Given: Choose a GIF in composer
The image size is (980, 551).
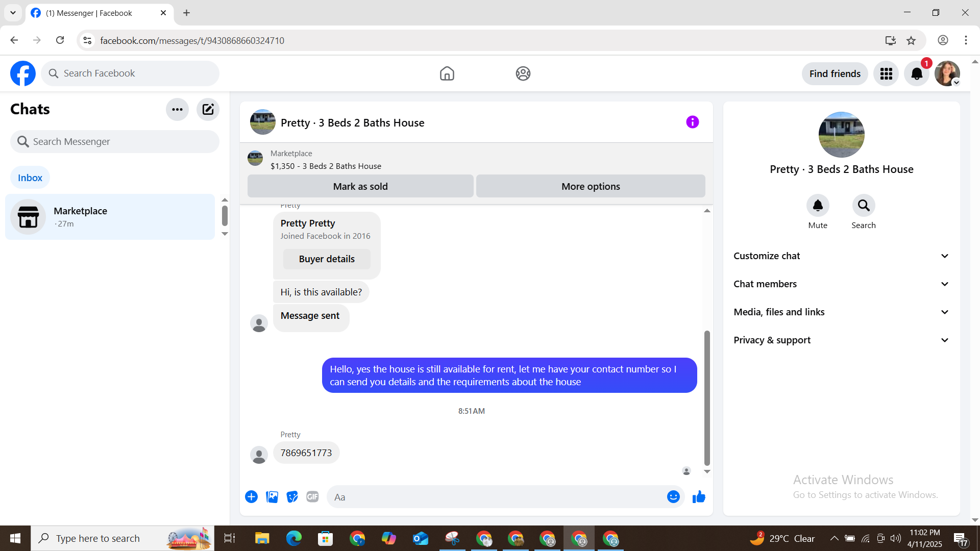Looking at the screenshot, I should [312, 497].
